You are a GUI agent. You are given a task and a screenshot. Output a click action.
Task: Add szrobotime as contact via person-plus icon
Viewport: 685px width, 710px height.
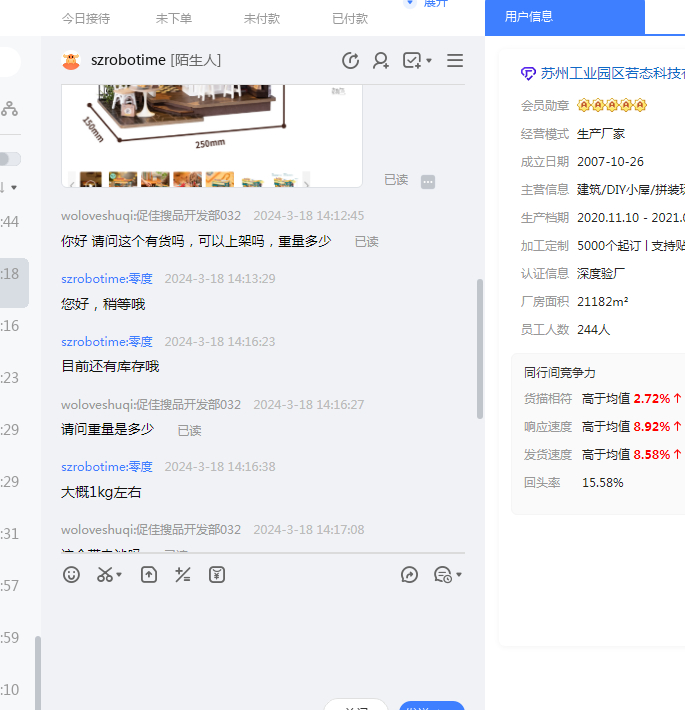381,61
